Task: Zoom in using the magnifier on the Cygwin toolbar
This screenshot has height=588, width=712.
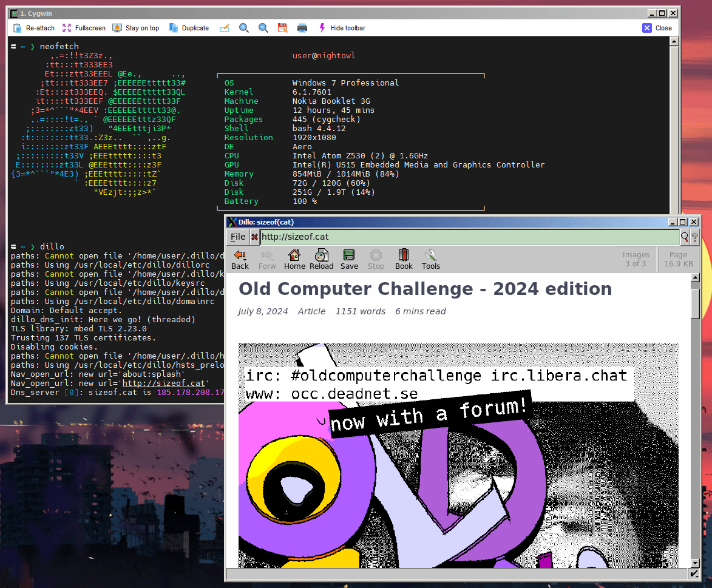Action: click(244, 28)
